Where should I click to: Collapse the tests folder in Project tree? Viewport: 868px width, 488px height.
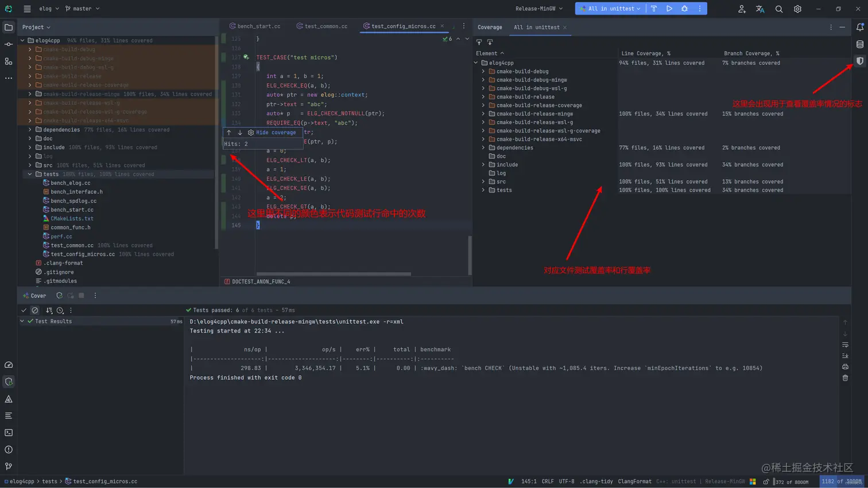(30, 174)
